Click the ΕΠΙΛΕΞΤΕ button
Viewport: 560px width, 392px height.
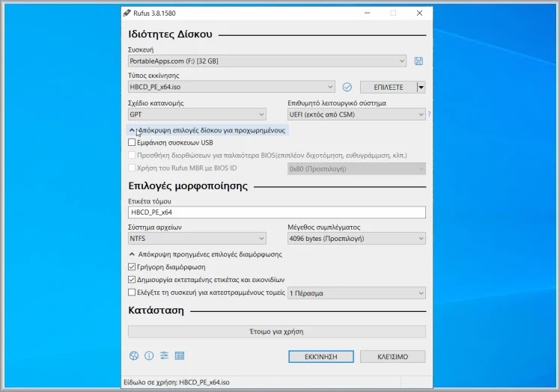[389, 87]
